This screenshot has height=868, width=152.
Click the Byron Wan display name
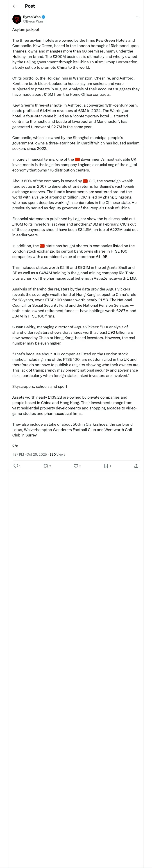[x=32, y=17]
